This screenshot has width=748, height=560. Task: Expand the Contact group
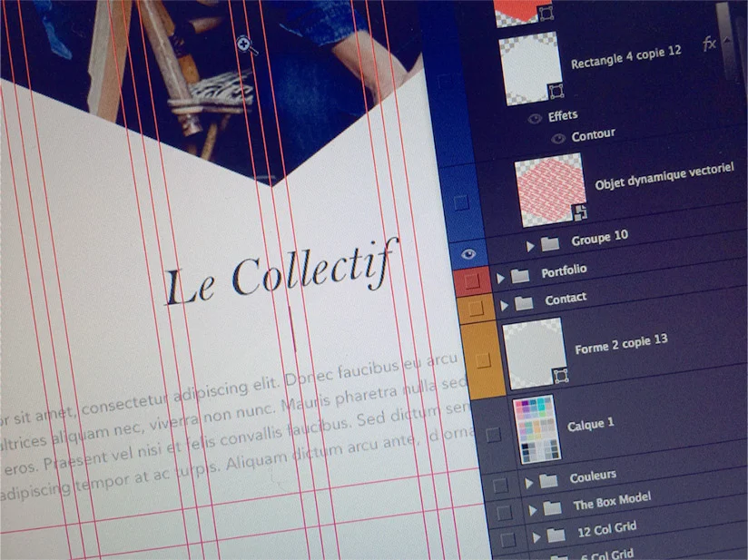coord(504,305)
